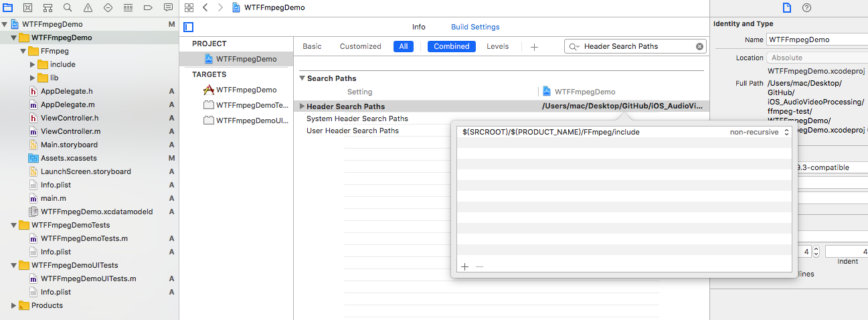The height and width of the screenshot is (320, 868).
Task: Open AppDelegate.h file
Action: click(67, 91)
